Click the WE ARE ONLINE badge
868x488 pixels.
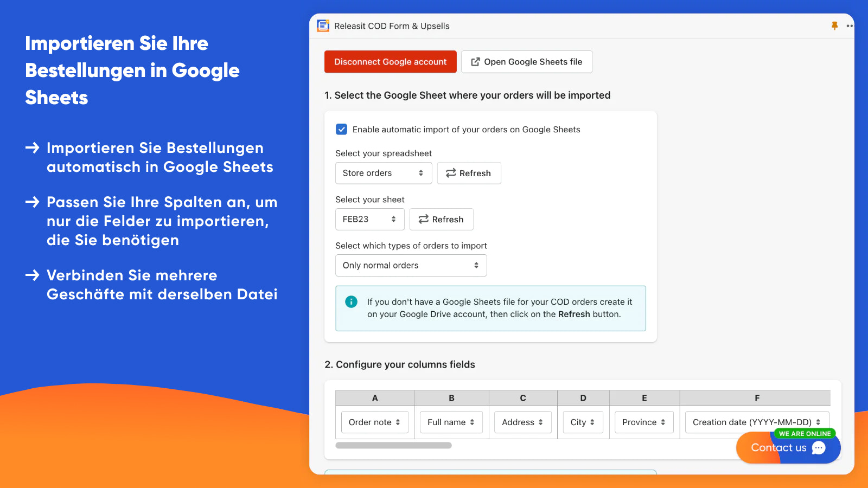pyautogui.click(x=805, y=434)
